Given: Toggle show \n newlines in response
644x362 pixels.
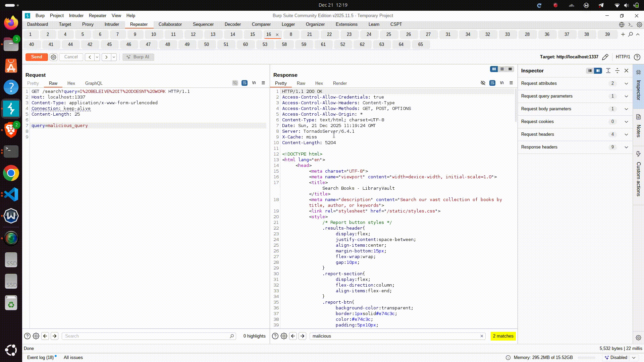Looking at the screenshot, I should (502, 83).
